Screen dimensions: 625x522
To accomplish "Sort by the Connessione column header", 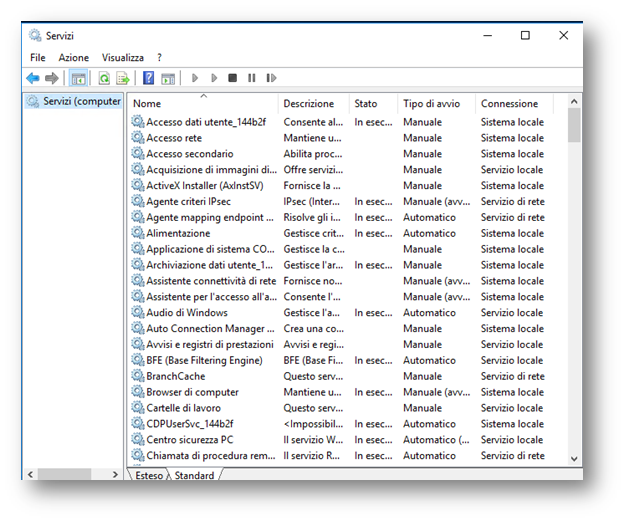I will click(514, 104).
